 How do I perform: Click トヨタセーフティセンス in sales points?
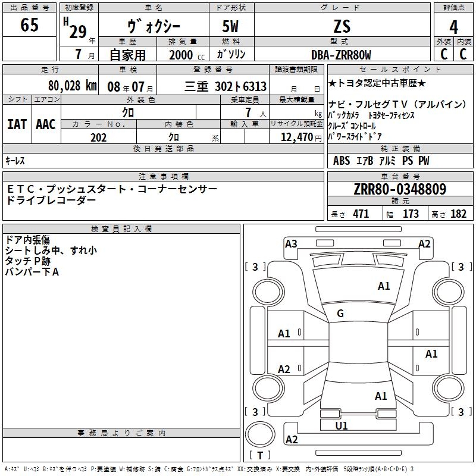coord(392,115)
